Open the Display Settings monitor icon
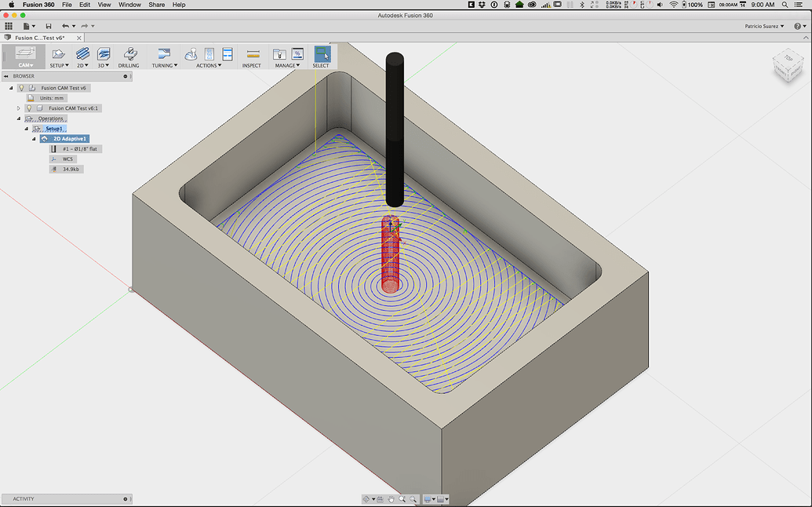This screenshot has height=507, width=812. point(428,499)
